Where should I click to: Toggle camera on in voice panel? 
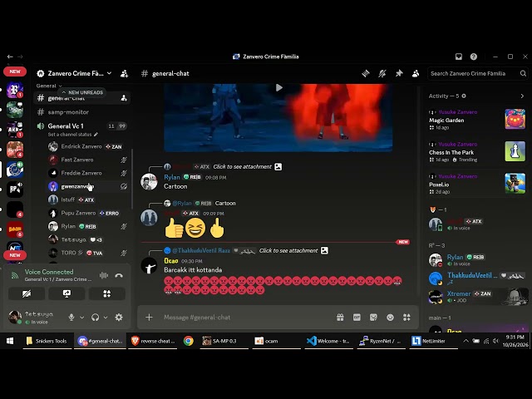pyautogui.click(x=27, y=293)
